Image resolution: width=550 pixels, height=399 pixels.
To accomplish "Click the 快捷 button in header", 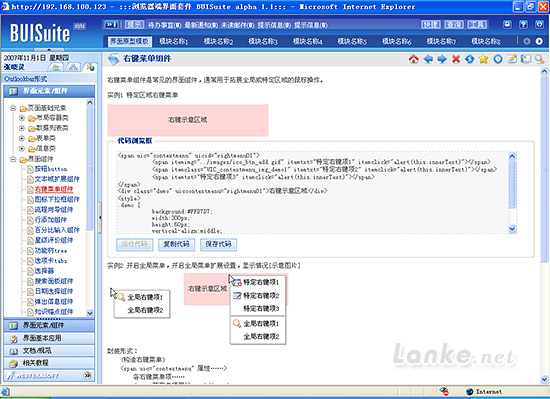I will click(431, 25).
